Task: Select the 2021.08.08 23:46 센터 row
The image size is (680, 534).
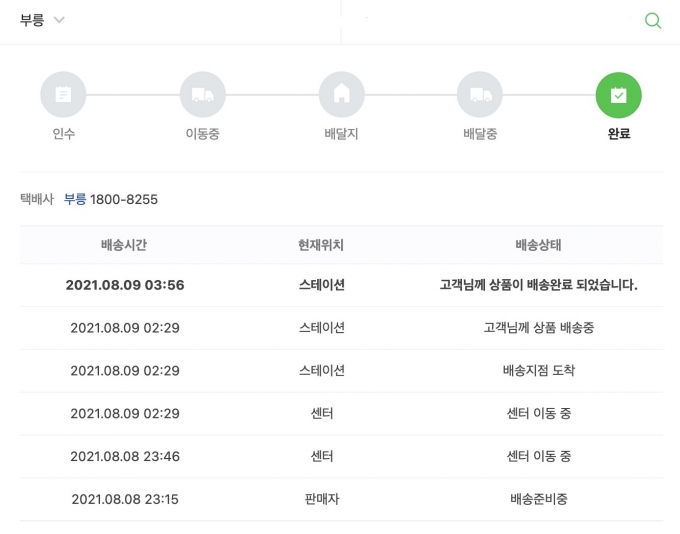Action: [341, 456]
